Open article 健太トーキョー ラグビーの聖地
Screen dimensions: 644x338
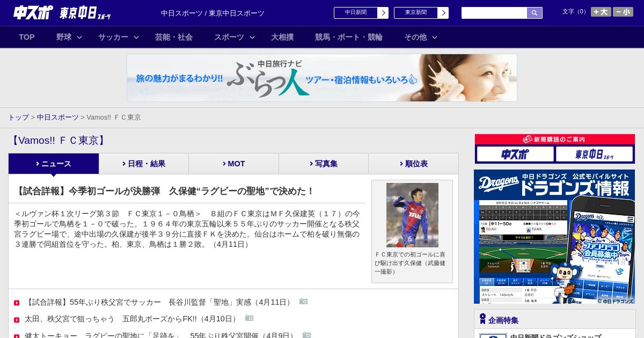[161, 335]
